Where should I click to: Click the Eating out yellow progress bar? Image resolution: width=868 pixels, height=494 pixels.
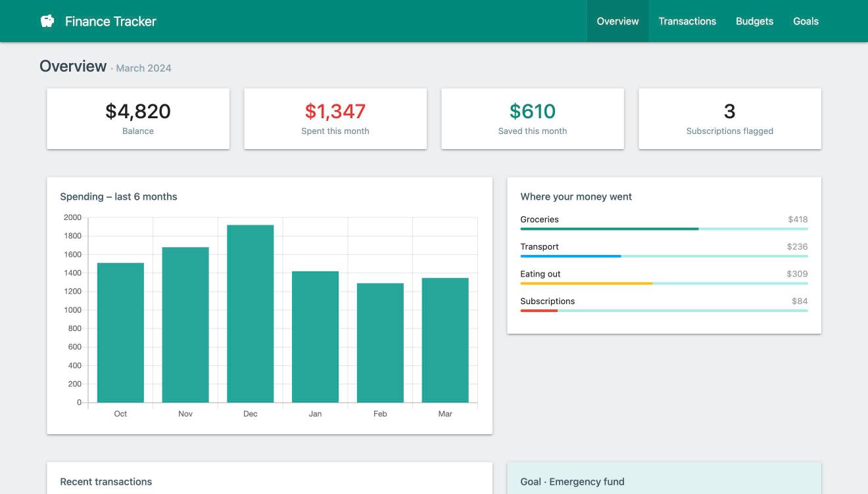(x=587, y=283)
